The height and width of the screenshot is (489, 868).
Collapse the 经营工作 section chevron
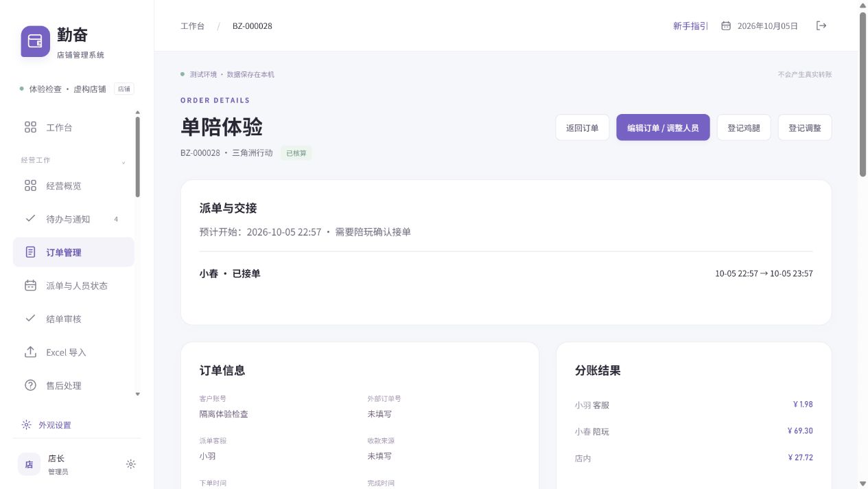pyautogui.click(x=124, y=163)
